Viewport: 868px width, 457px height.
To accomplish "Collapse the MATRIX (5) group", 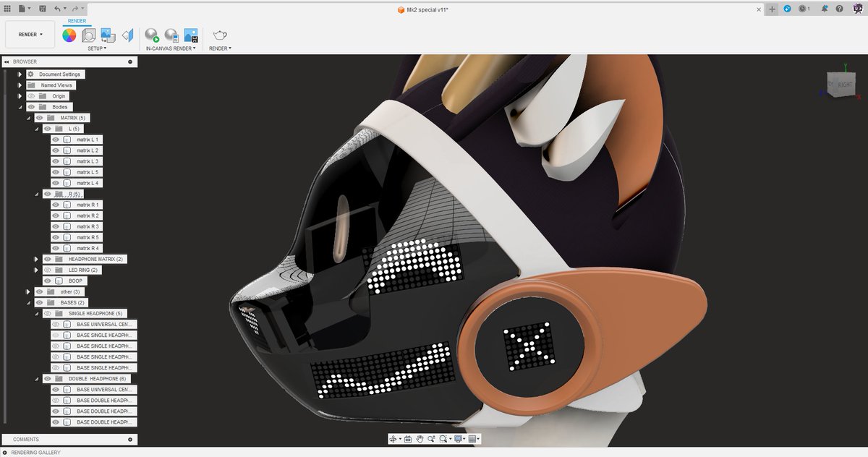I will 29,118.
